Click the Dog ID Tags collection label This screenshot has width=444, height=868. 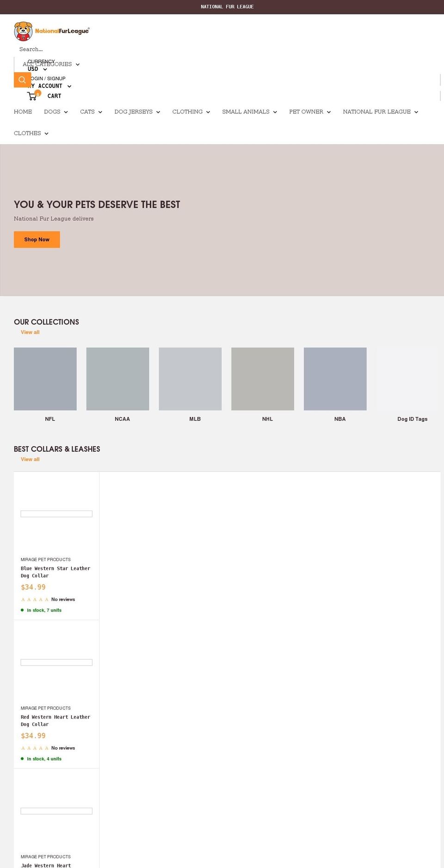(x=412, y=419)
